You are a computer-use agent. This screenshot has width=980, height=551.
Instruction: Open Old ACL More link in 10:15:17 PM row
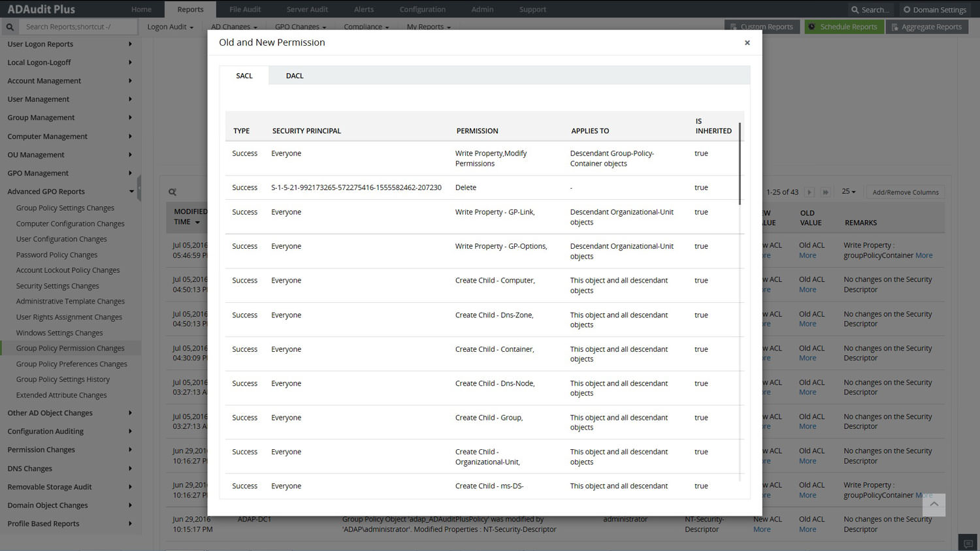click(808, 529)
